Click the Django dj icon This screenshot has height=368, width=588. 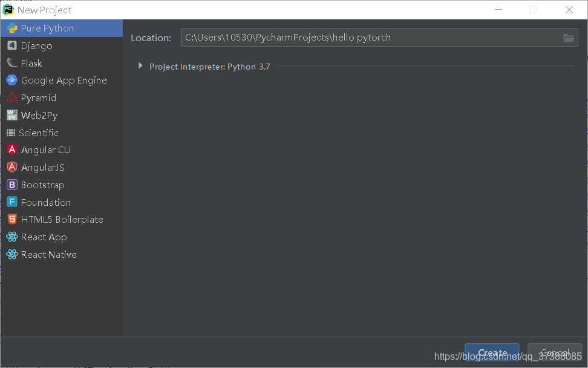(12, 45)
